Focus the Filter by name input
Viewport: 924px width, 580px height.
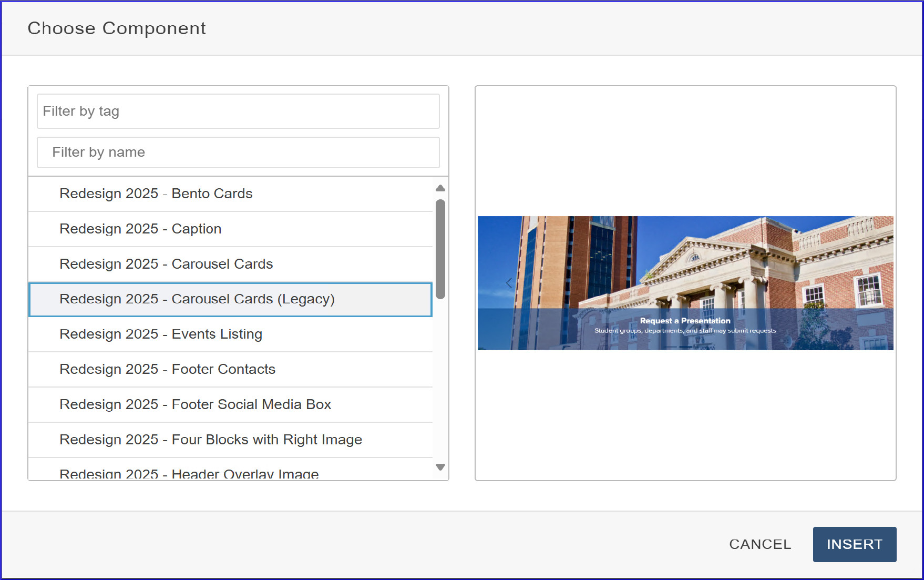(238, 152)
